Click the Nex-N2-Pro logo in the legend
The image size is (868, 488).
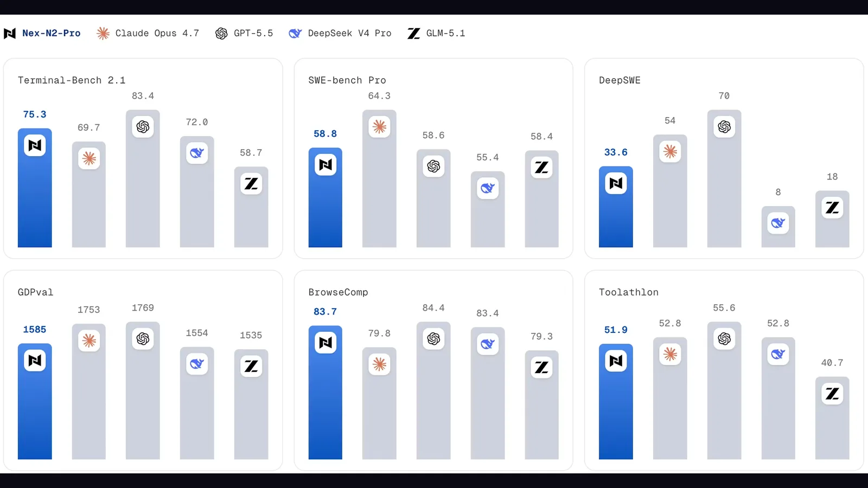[10, 34]
